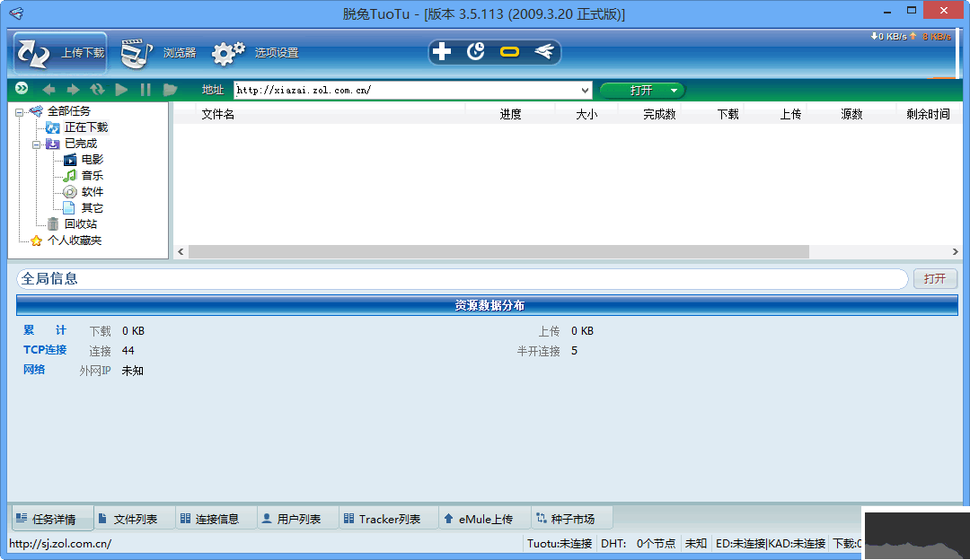This screenshot has width=970, height=560.
Task: Click the Tuotu:未连接 status entry
Action: [560, 544]
